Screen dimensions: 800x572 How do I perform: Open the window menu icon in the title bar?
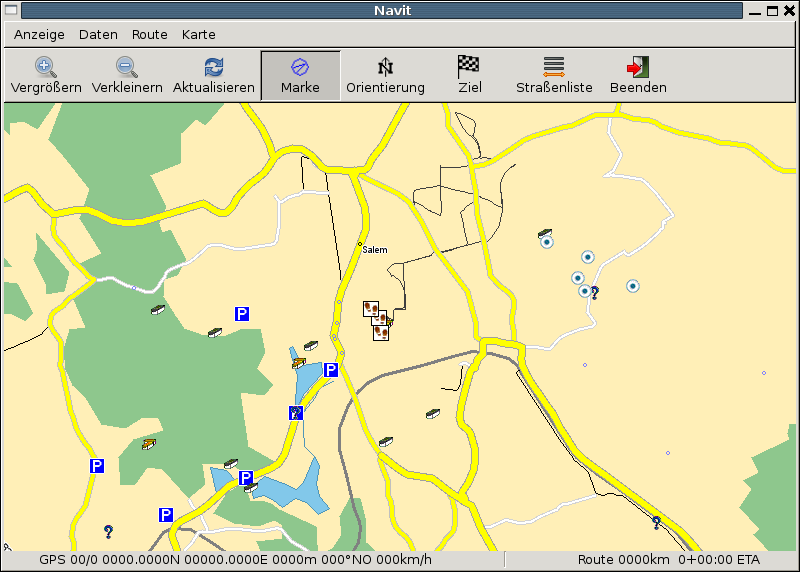[11, 10]
